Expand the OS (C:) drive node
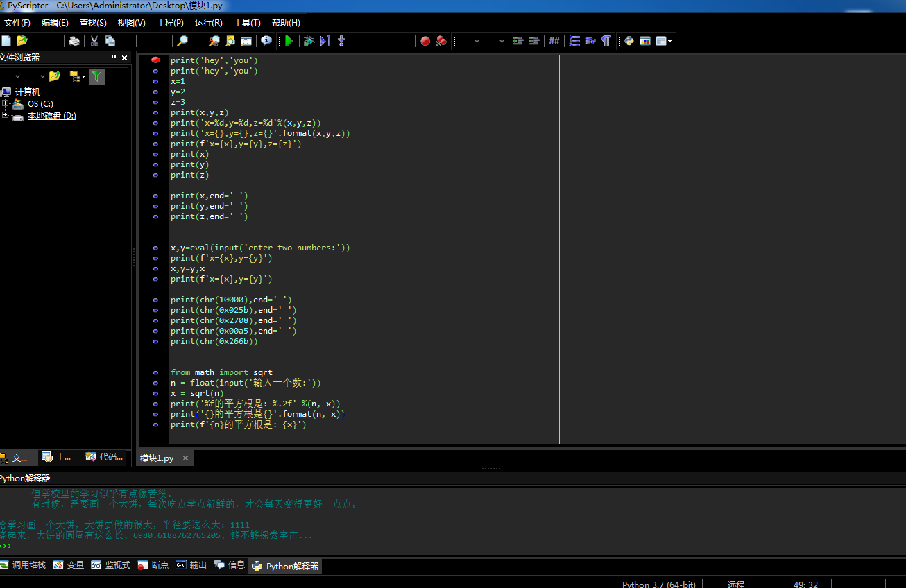The width and height of the screenshot is (906, 588). coord(6,103)
